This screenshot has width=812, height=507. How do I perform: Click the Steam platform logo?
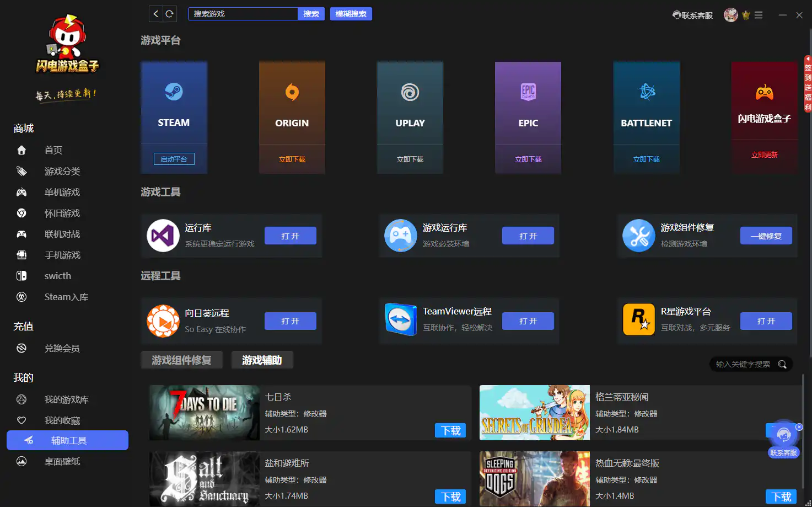click(x=174, y=92)
